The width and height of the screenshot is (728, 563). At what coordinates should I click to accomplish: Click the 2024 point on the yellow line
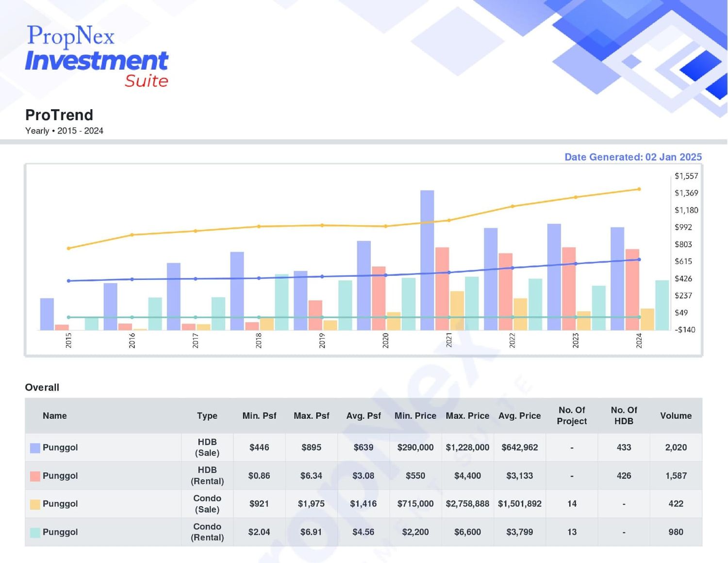click(x=639, y=189)
